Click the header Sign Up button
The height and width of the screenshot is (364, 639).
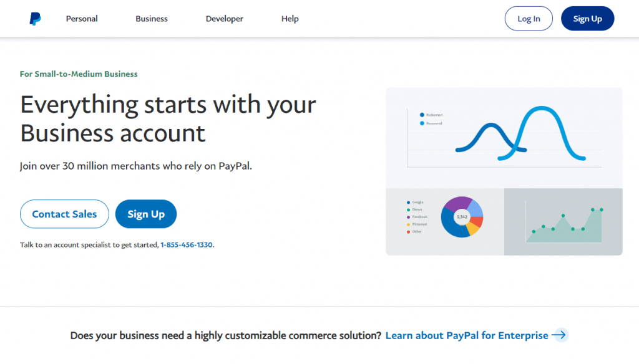pos(587,19)
